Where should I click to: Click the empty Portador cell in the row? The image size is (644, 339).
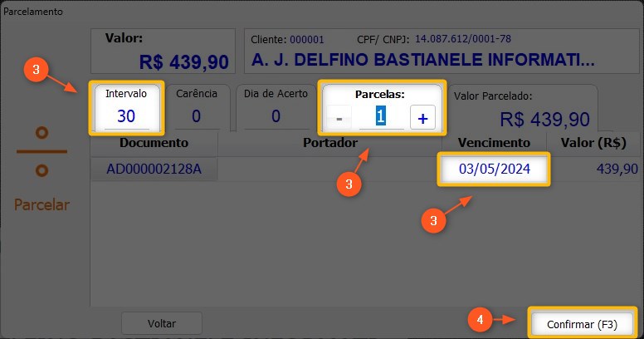point(329,169)
